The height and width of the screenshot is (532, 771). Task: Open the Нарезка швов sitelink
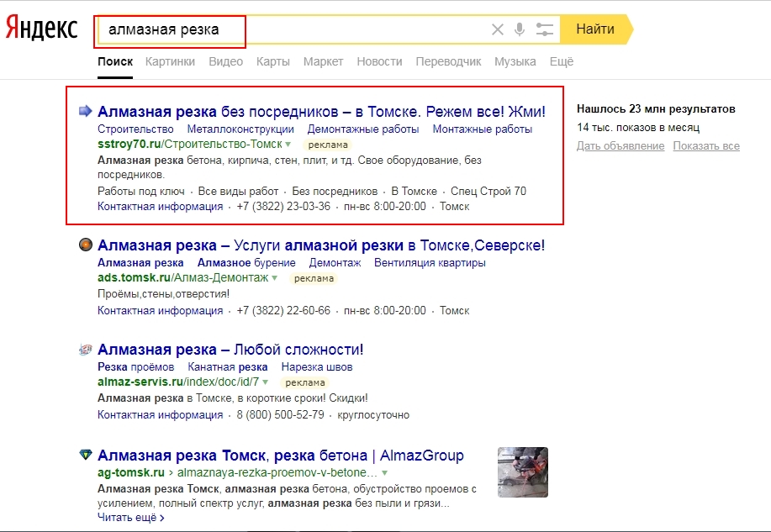click(x=317, y=366)
